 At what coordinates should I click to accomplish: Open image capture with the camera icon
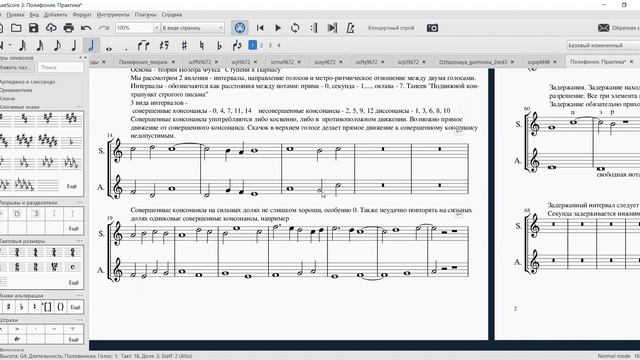(x=432, y=28)
